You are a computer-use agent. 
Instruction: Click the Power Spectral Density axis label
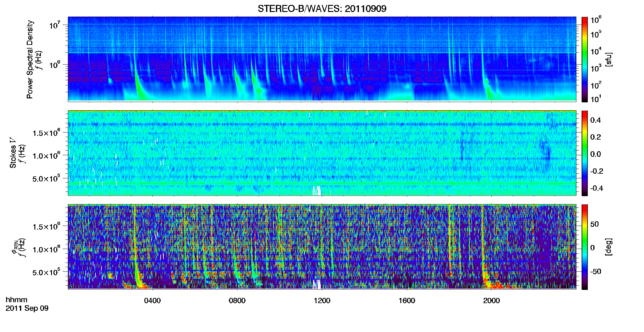pos(30,59)
